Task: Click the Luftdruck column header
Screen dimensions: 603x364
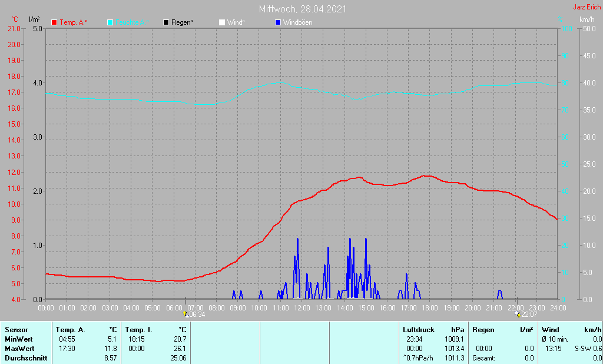Action: coord(419,330)
